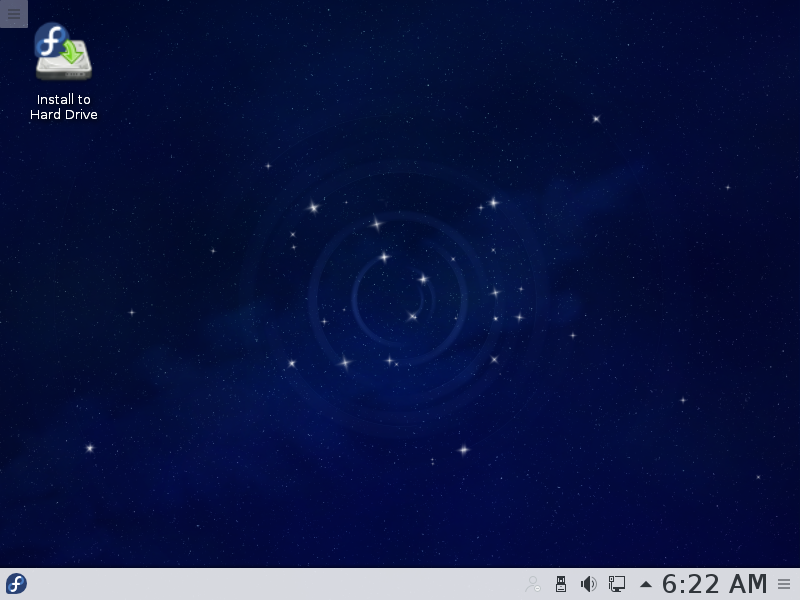Open the USB device notifier
Image resolution: width=800 pixels, height=600 pixels.
point(561,584)
